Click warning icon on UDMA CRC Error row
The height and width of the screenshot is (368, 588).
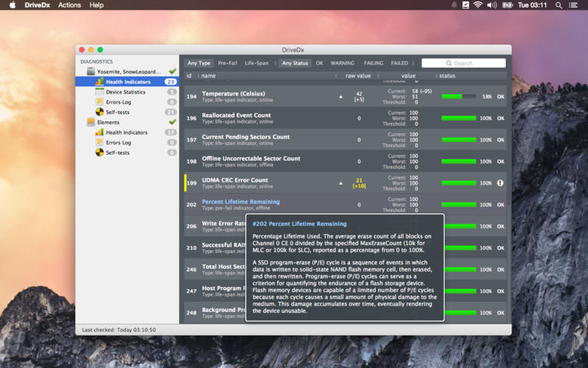click(x=501, y=183)
